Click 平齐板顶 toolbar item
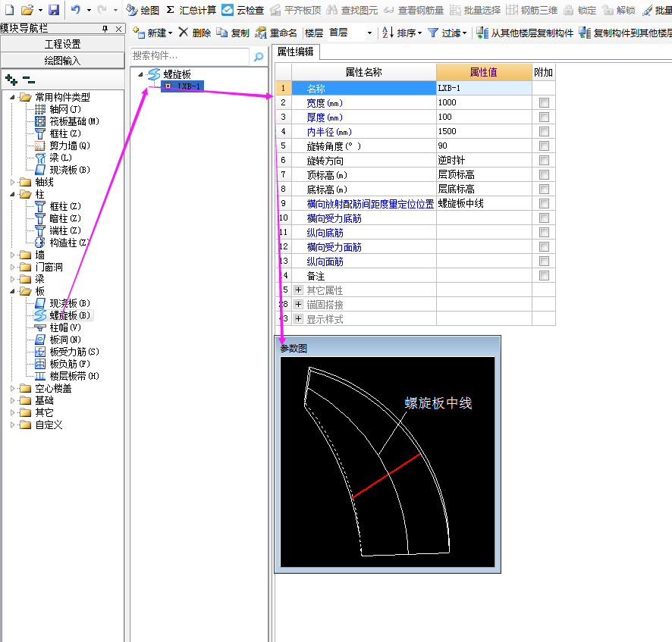Viewport: 672px width, 642px height. click(296, 10)
